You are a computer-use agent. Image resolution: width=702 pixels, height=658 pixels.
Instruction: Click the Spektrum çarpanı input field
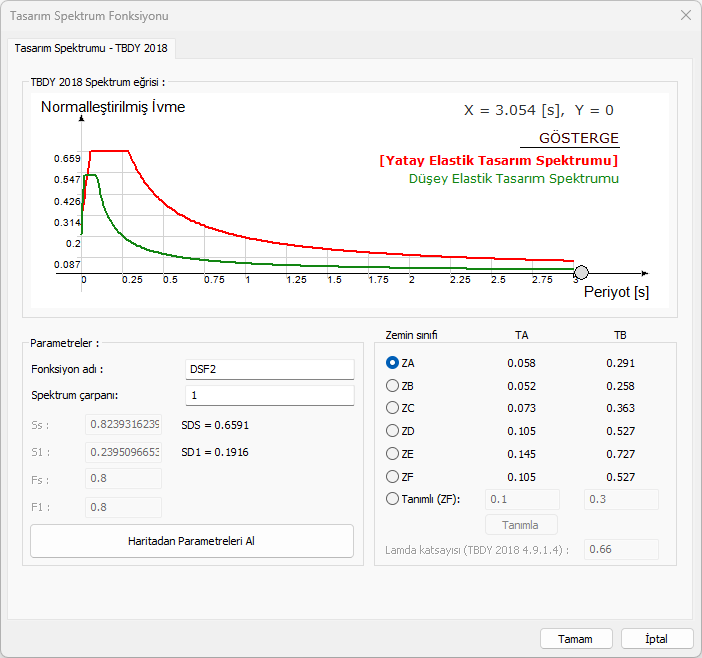click(270, 395)
